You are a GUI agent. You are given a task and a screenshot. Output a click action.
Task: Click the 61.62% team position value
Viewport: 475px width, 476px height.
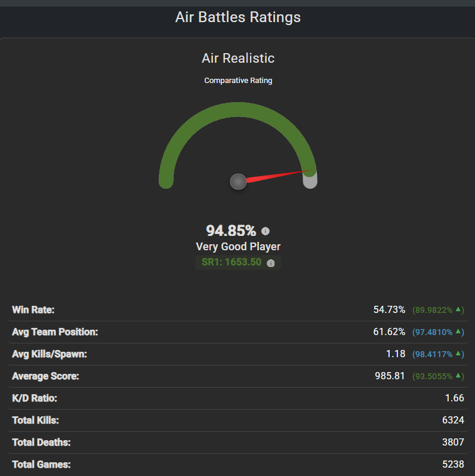[x=389, y=332]
